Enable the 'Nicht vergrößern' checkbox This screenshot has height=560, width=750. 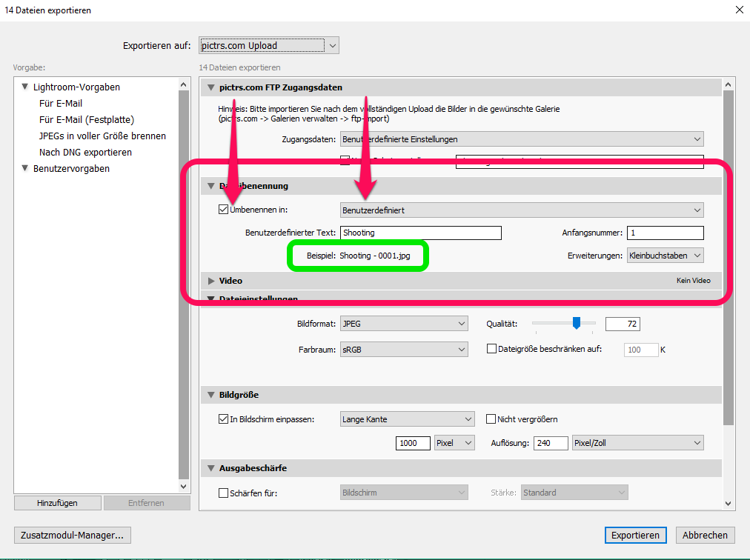[x=491, y=419]
